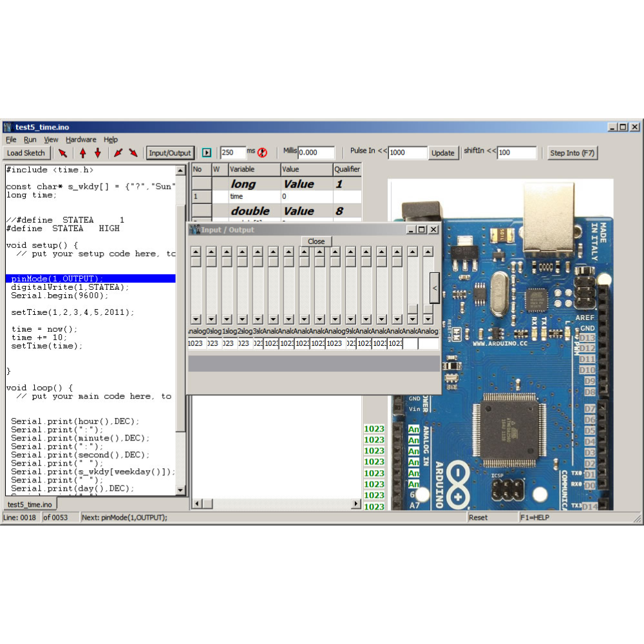644x644 pixels.
Task: Click the code panel scroll-down arrow
Action: point(180,489)
